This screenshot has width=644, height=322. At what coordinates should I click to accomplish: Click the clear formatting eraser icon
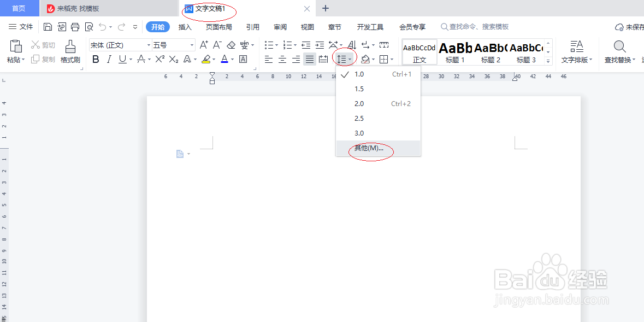(232, 44)
